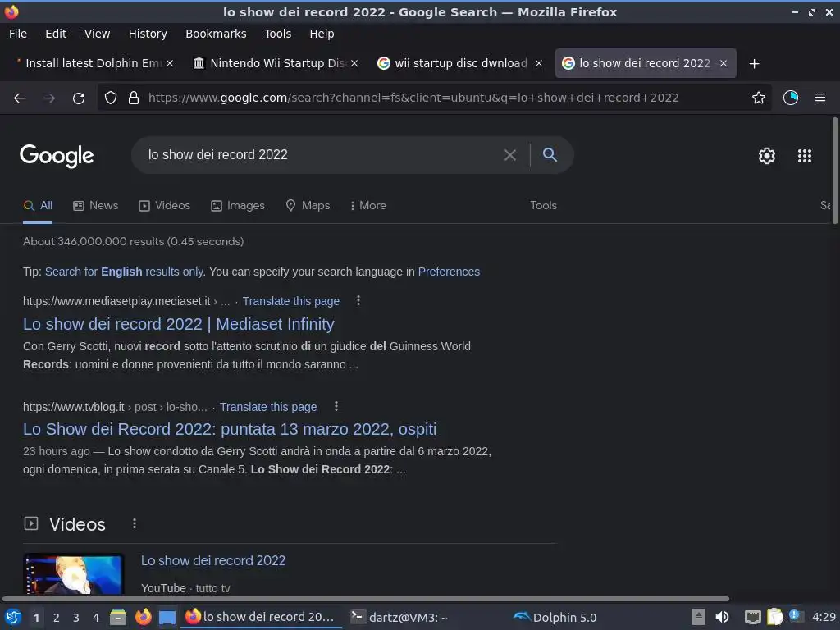Close the Nintendo Wii Startup Disc tab
The width and height of the screenshot is (840, 630).
(x=354, y=63)
